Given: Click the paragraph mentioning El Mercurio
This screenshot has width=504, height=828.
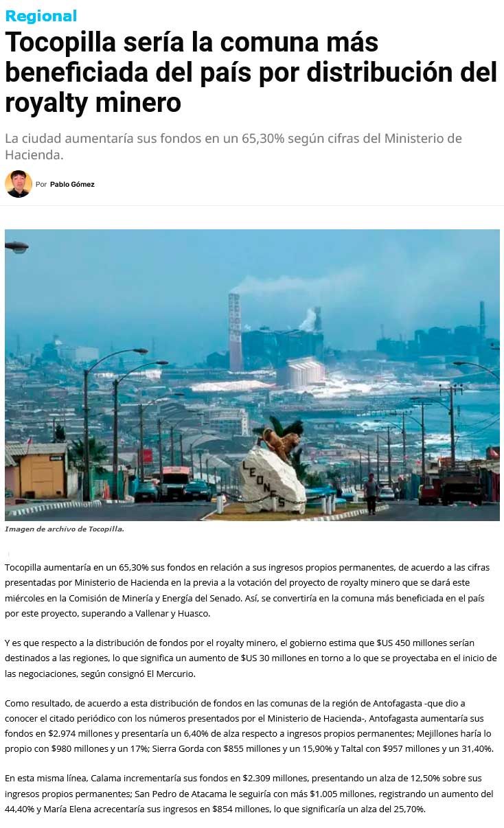Looking at the screenshot, I should [251, 658].
